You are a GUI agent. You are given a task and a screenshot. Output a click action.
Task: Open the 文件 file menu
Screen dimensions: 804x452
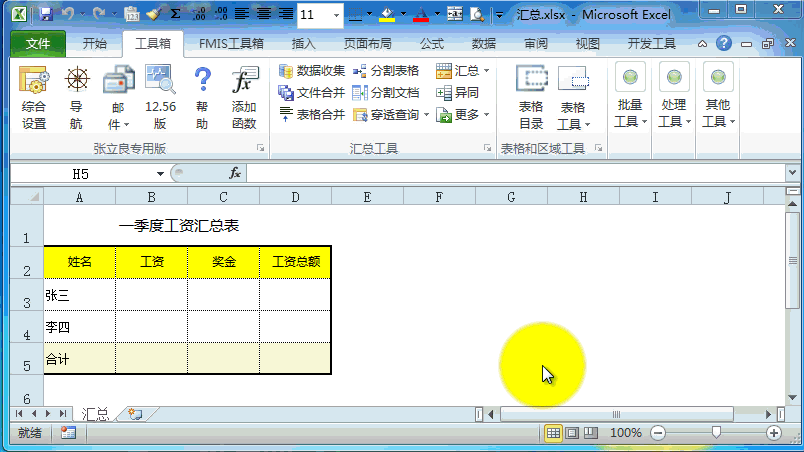coord(38,44)
